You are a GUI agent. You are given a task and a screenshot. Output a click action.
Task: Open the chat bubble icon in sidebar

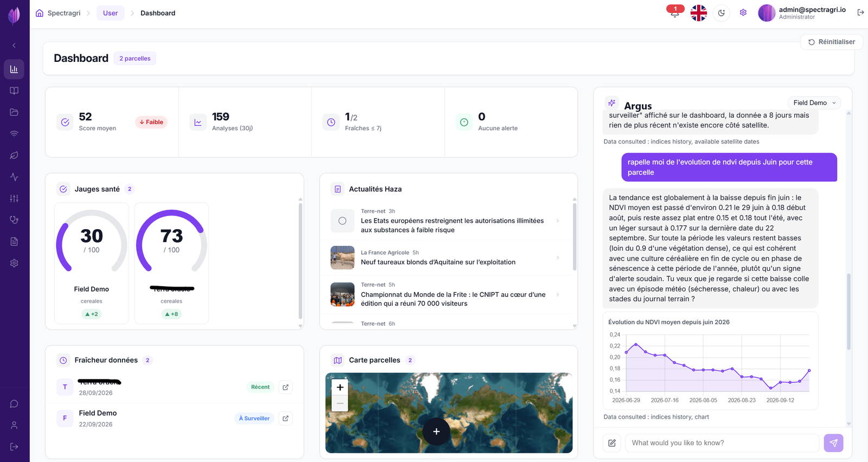[x=14, y=404]
